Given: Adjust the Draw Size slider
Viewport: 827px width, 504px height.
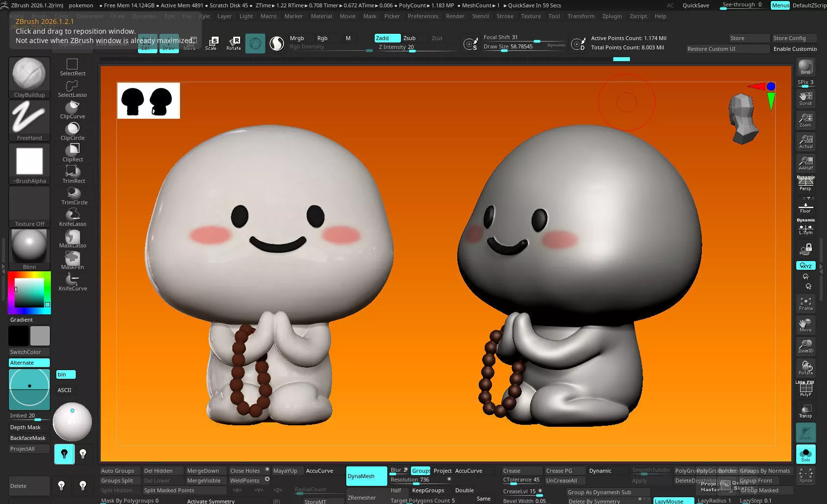Looking at the screenshot, I should [524, 47].
